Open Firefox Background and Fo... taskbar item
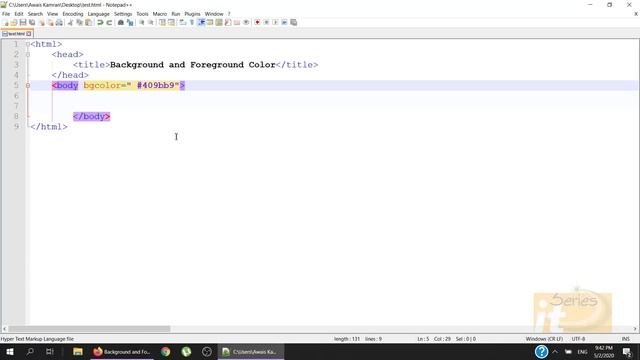The image size is (640, 360). [122, 351]
